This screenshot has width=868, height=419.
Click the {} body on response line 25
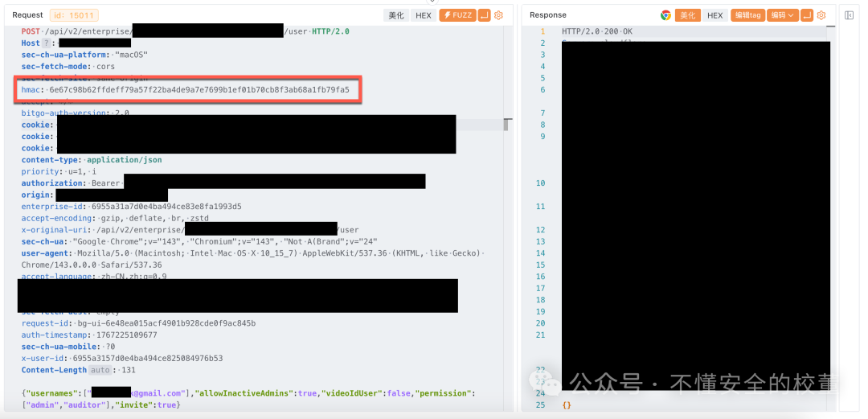tap(567, 405)
